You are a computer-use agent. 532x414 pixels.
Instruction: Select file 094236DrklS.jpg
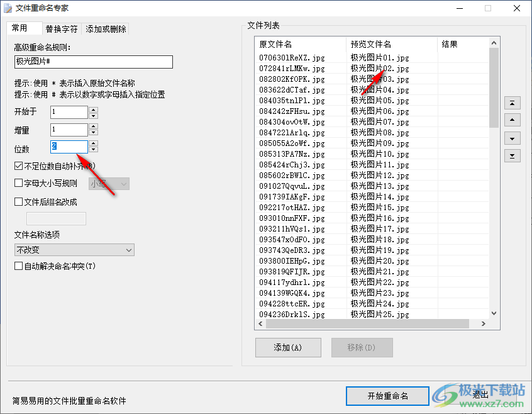point(292,314)
